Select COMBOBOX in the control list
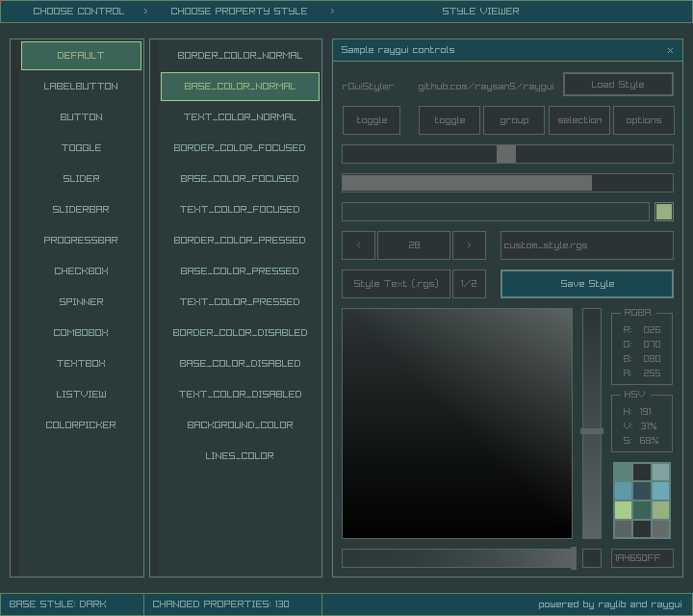 pos(81,333)
